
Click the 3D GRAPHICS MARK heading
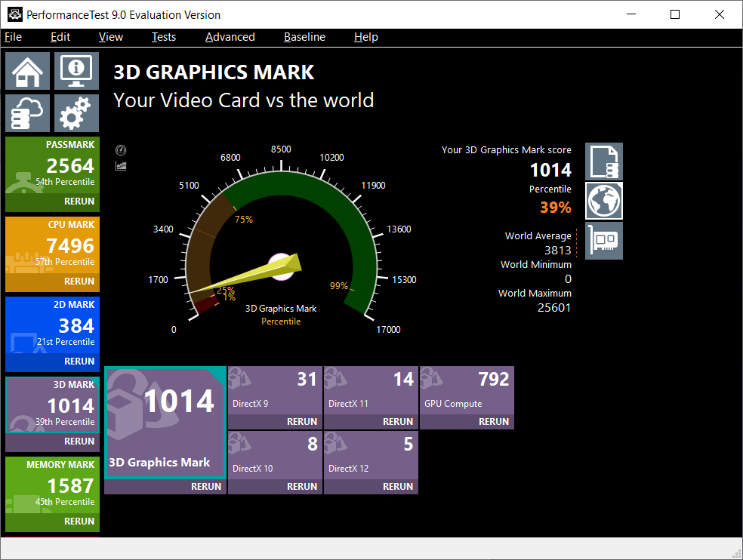click(214, 72)
